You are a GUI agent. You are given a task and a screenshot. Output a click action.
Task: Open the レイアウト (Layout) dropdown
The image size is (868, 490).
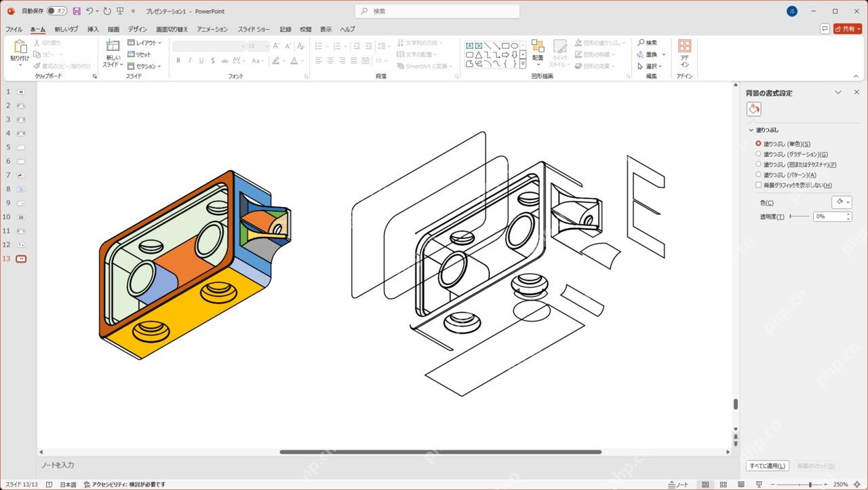144,43
